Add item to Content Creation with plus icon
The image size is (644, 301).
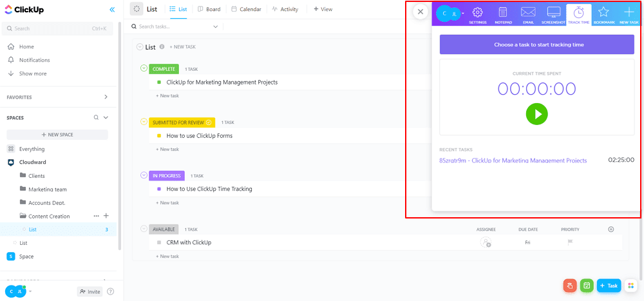(x=106, y=215)
